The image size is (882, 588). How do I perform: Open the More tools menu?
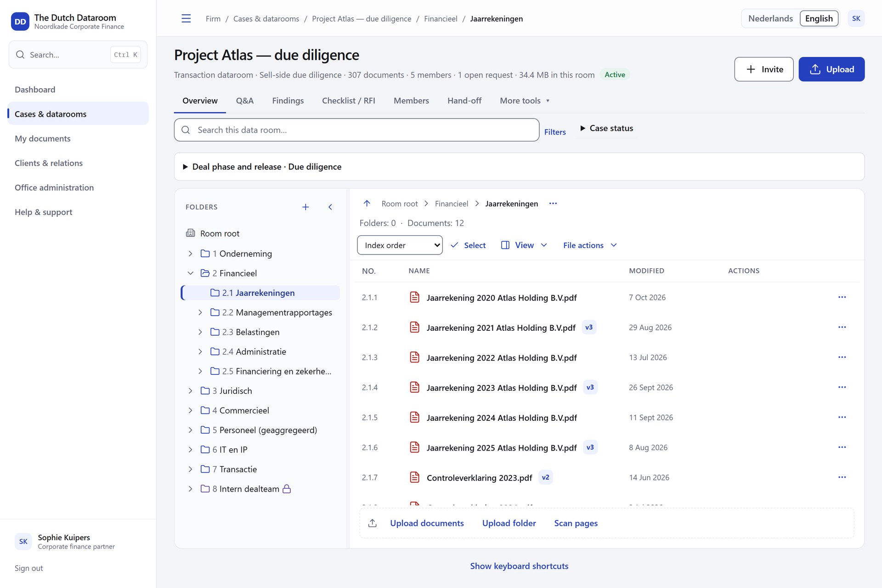point(525,101)
